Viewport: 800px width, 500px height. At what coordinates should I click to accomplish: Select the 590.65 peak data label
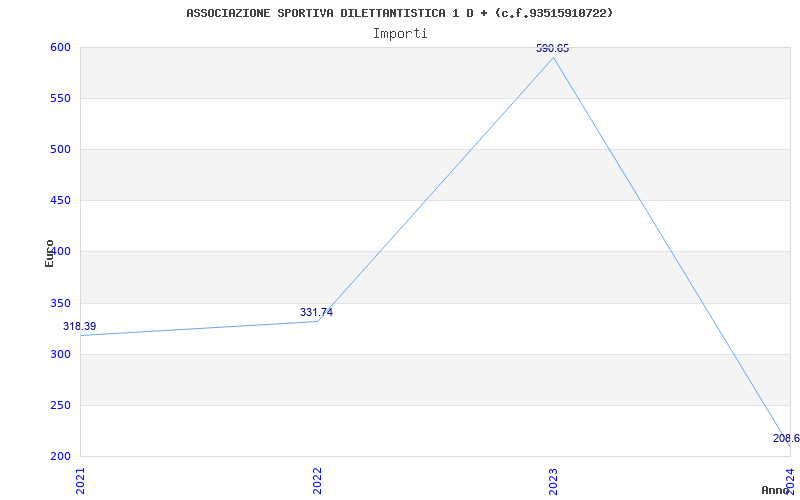pos(553,48)
